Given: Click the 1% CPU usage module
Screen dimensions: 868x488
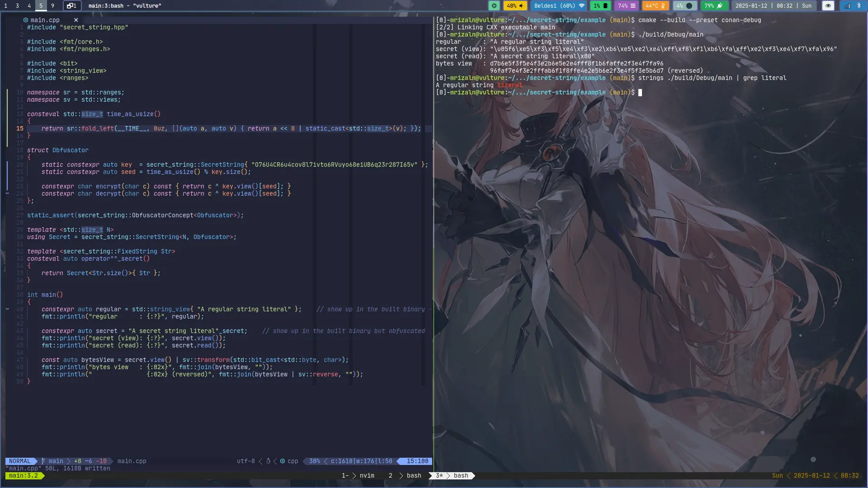Looking at the screenshot, I should 600,6.
